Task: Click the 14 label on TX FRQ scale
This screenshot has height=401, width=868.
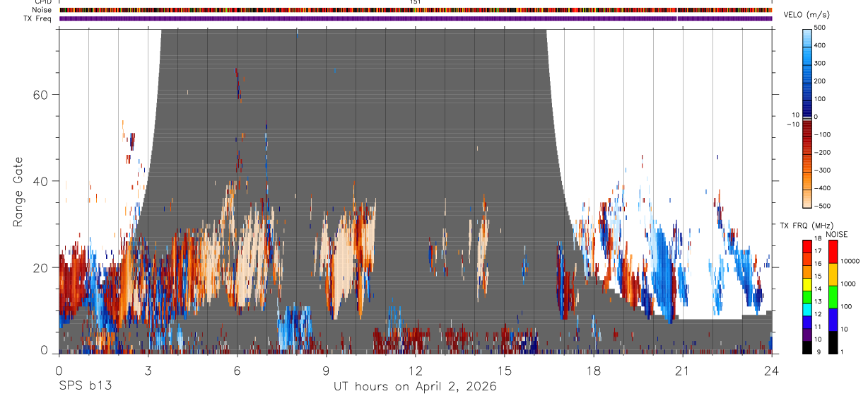Action: (x=819, y=289)
